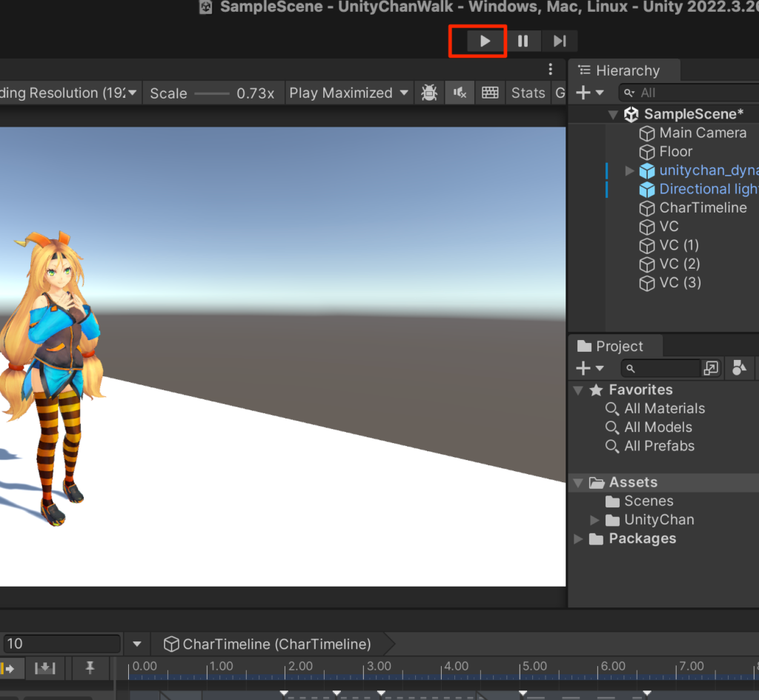The image size is (759, 700).
Task: Click the magnifier icon beside All Models
Action: coord(611,427)
